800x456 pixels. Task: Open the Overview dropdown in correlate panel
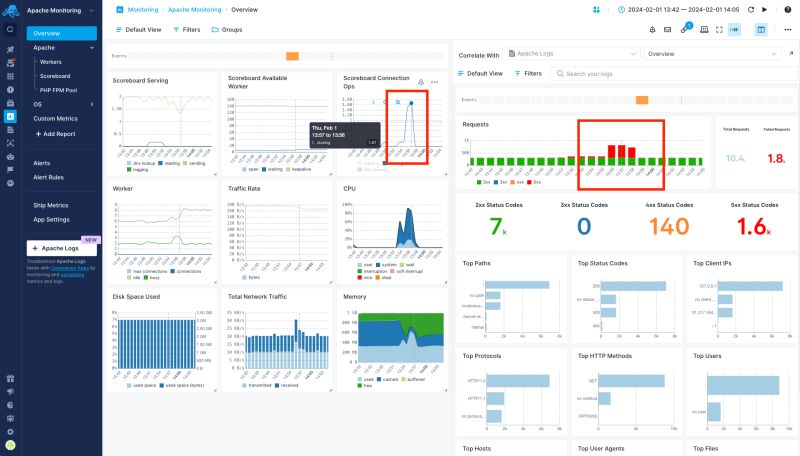[x=712, y=54]
